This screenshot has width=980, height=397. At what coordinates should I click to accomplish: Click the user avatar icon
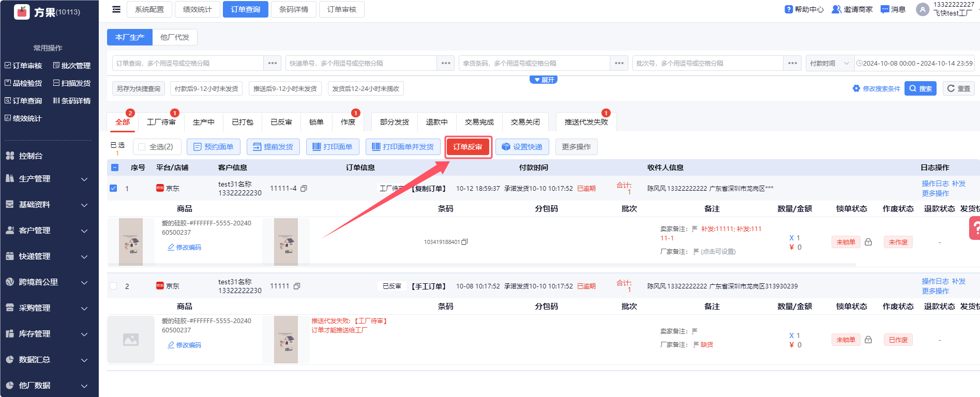pyautogui.click(x=923, y=9)
